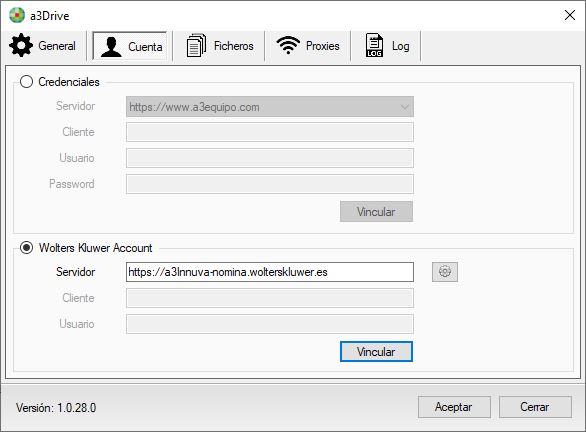586x432 pixels.
Task: Click the Usuario field under Wolters Kluwer Account
Action: [270, 324]
